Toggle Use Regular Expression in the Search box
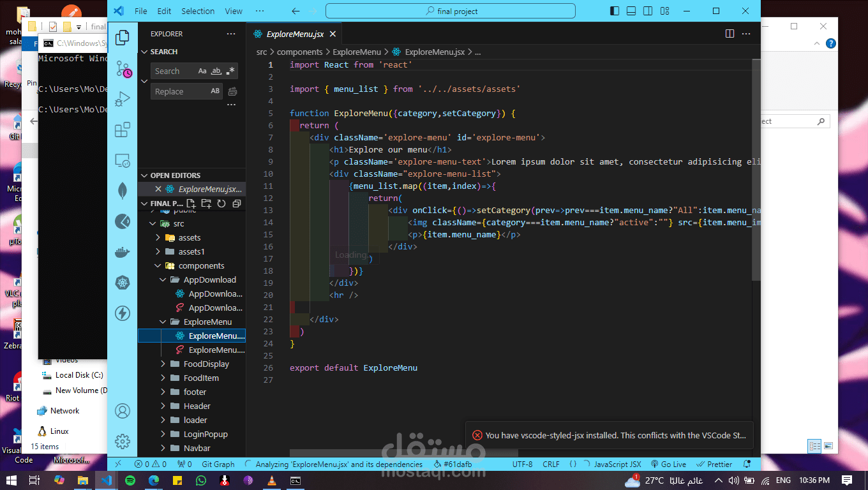The width and height of the screenshot is (868, 490). [230, 71]
